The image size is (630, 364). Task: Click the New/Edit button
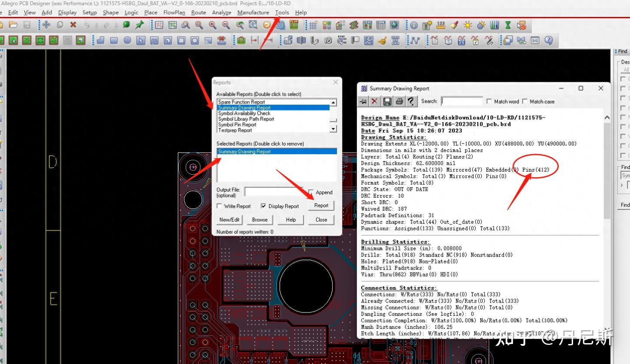pyautogui.click(x=230, y=219)
